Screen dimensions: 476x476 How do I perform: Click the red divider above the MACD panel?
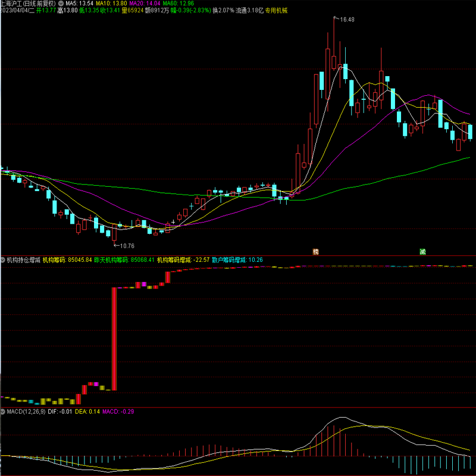coord(238,408)
